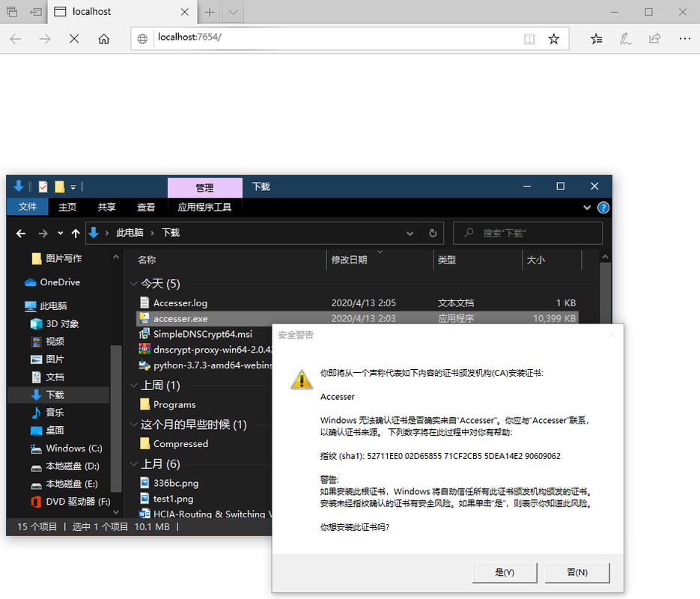Expand the ribbon with the chevron
Screen dimensions: 700x599
tap(587, 207)
